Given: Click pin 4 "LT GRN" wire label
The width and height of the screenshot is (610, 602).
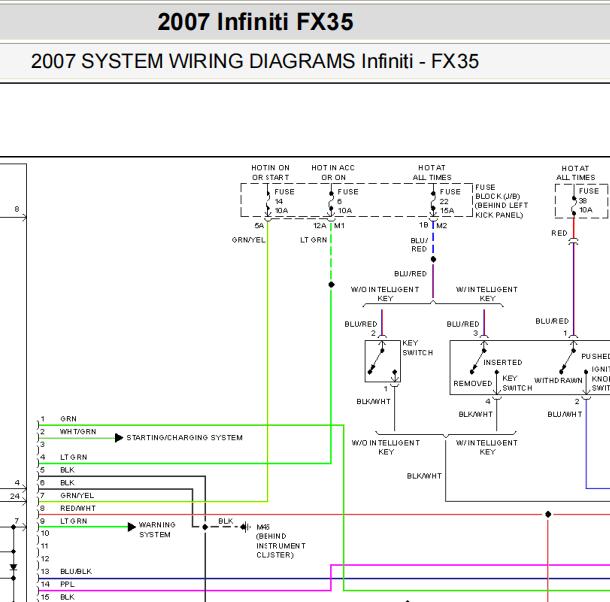Looking at the screenshot, I should click(74, 457).
